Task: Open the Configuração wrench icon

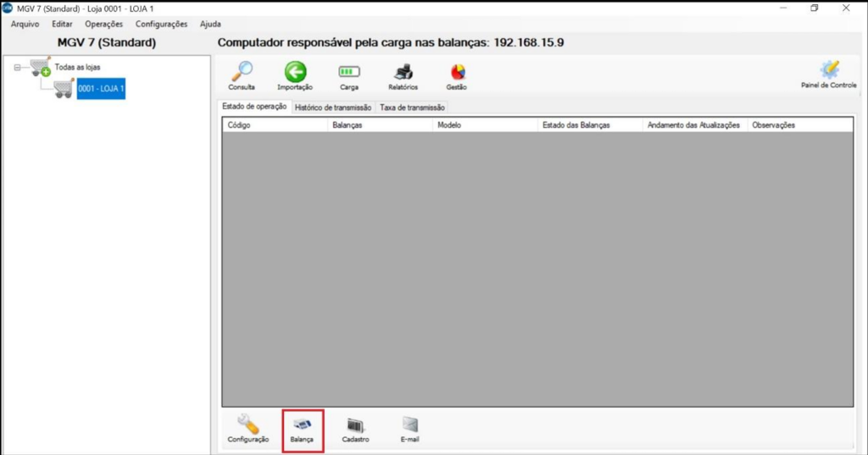Action: (x=248, y=424)
